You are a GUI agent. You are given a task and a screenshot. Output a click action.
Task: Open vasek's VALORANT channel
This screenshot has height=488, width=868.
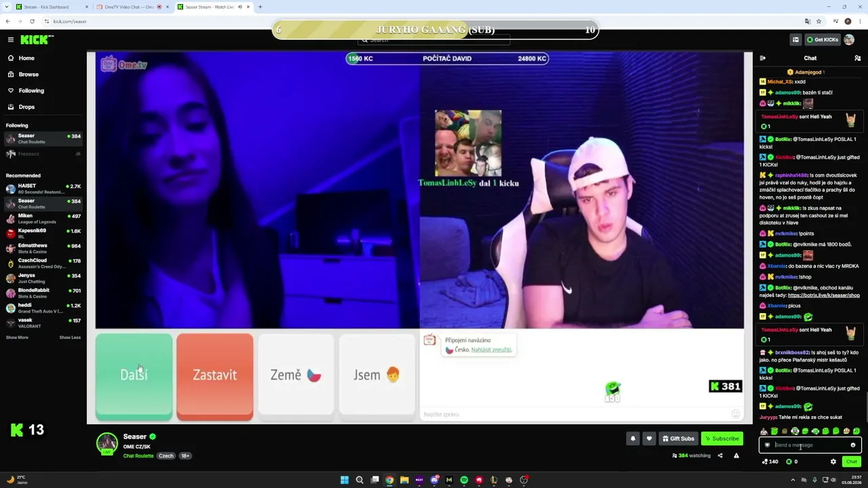[x=43, y=323]
